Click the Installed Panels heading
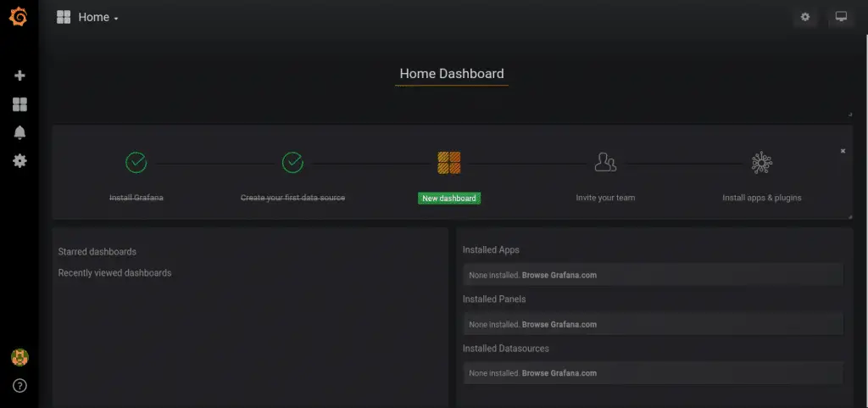The width and height of the screenshot is (868, 408). 494,299
